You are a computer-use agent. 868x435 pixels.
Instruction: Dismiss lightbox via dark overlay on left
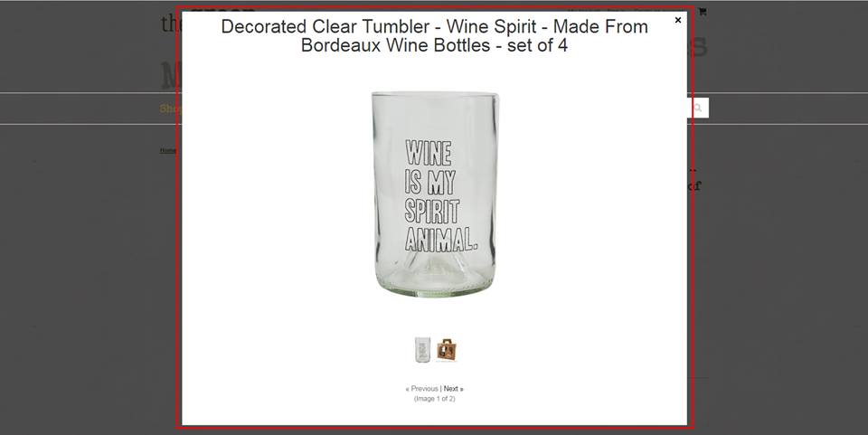[x=83, y=249]
